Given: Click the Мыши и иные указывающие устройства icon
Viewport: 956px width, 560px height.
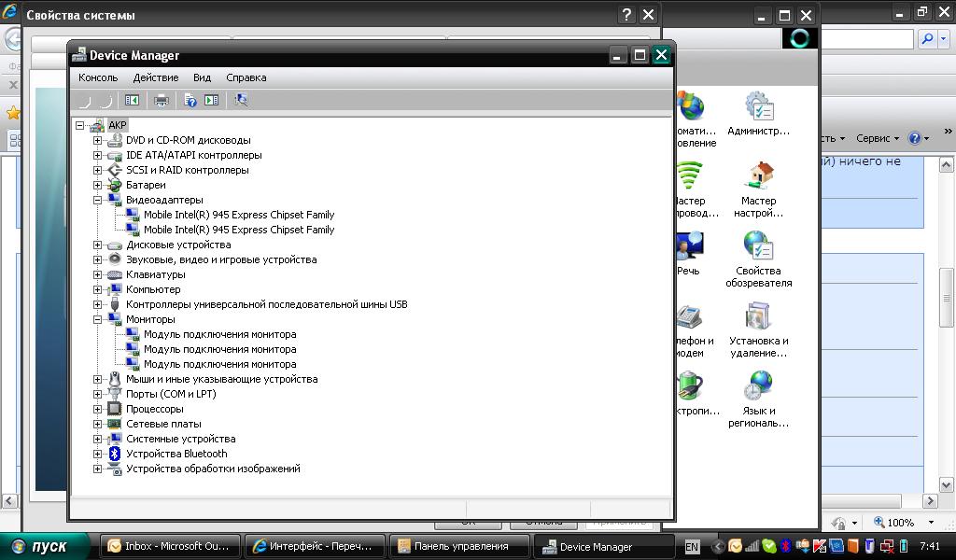Looking at the screenshot, I should tap(115, 379).
